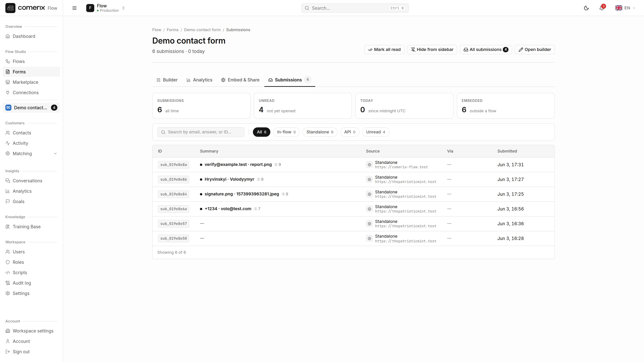Screen dimensions: 644x362
Task: Filter by Unread submissions
Action: point(375,132)
